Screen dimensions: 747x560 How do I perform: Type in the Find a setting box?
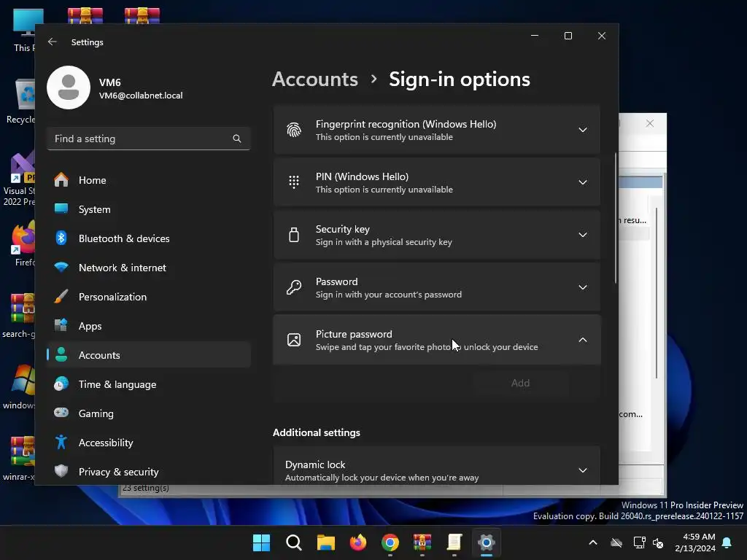pos(149,139)
